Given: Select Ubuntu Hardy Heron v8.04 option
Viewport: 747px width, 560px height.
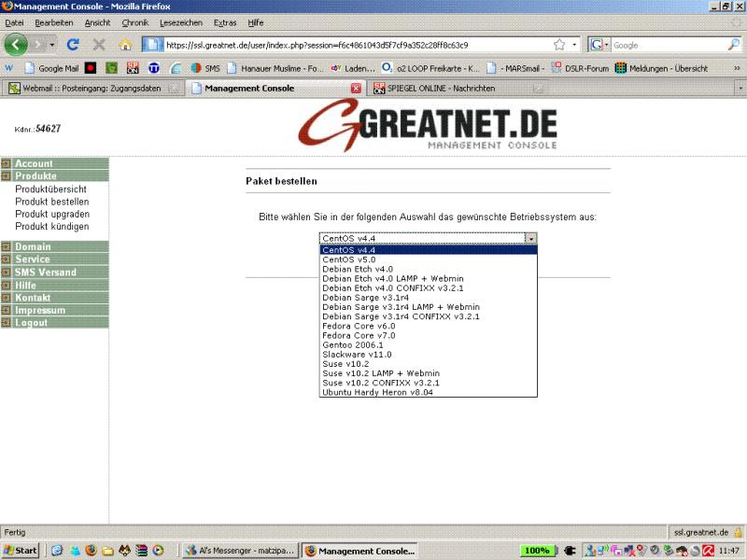Looking at the screenshot, I should click(x=377, y=393).
